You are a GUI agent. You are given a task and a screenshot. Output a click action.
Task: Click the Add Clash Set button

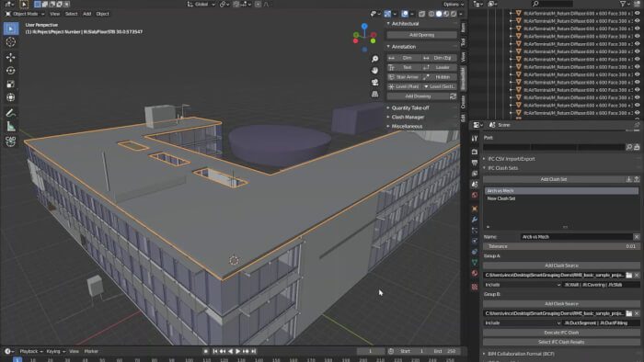[553, 179]
